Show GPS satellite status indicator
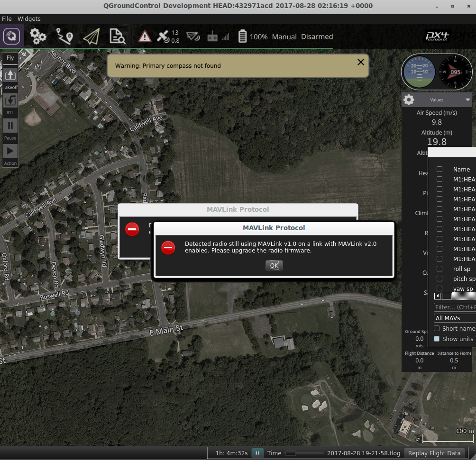 point(163,36)
